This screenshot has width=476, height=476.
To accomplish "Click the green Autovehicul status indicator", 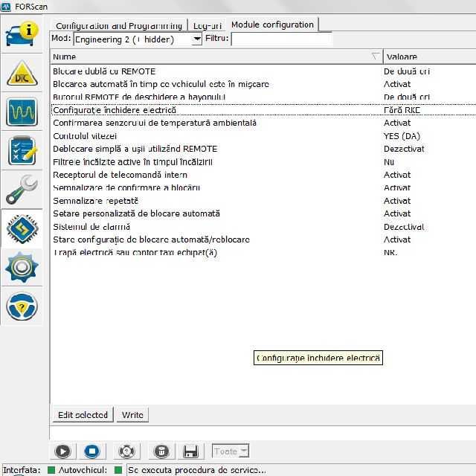I will click(x=118, y=470).
